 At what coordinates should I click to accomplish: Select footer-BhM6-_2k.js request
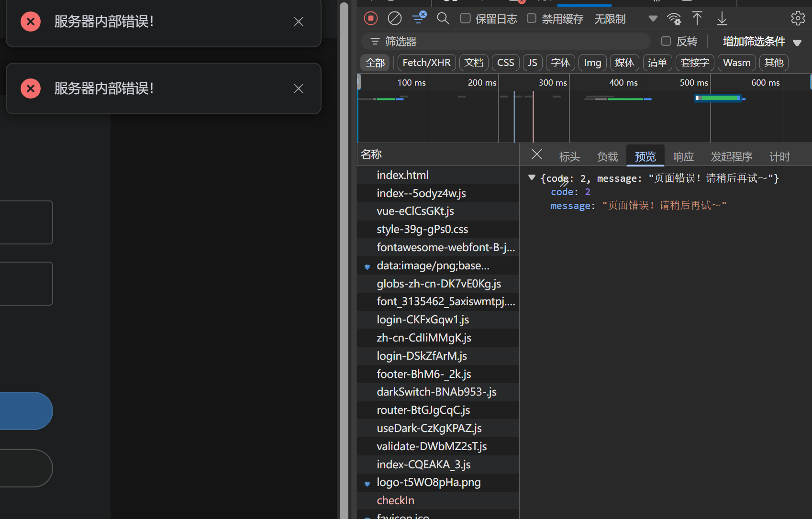(x=438, y=374)
